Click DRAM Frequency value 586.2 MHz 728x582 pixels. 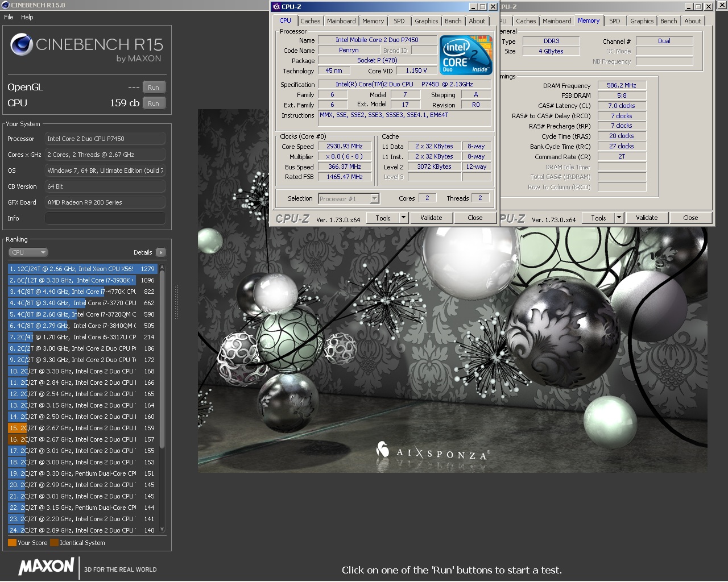click(622, 85)
